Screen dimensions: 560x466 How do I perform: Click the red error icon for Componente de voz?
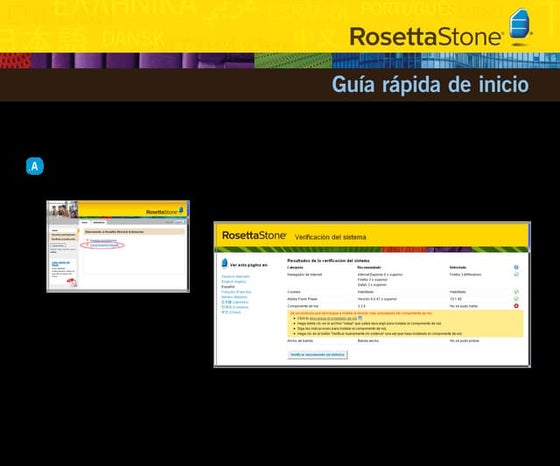click(x=516, y=306)
